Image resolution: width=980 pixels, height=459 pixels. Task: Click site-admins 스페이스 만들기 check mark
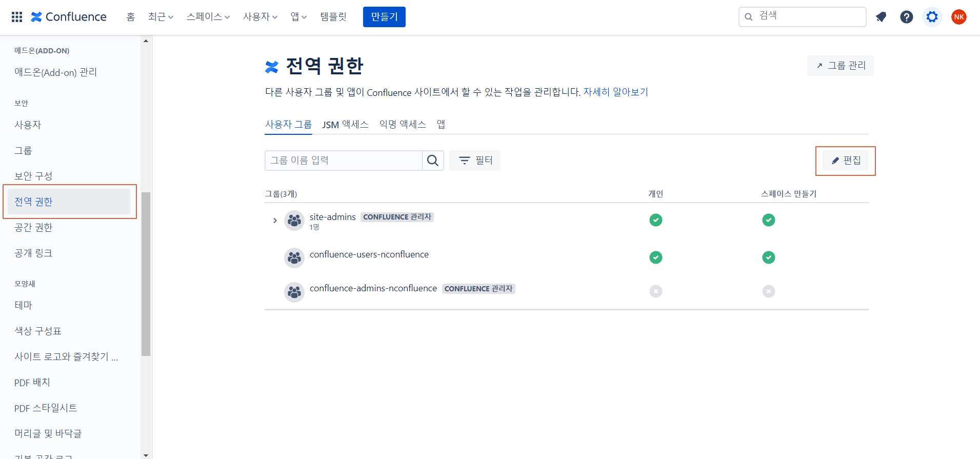pyautogui.click(x=769, y=220)
